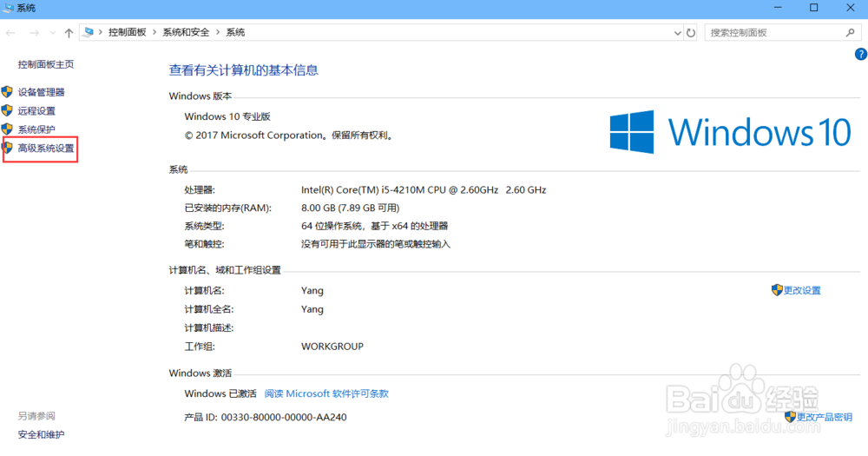The width and height of the screenshot is (868, 456).
Task: Expand address bar history dropdown
Action: pos(677,33)
